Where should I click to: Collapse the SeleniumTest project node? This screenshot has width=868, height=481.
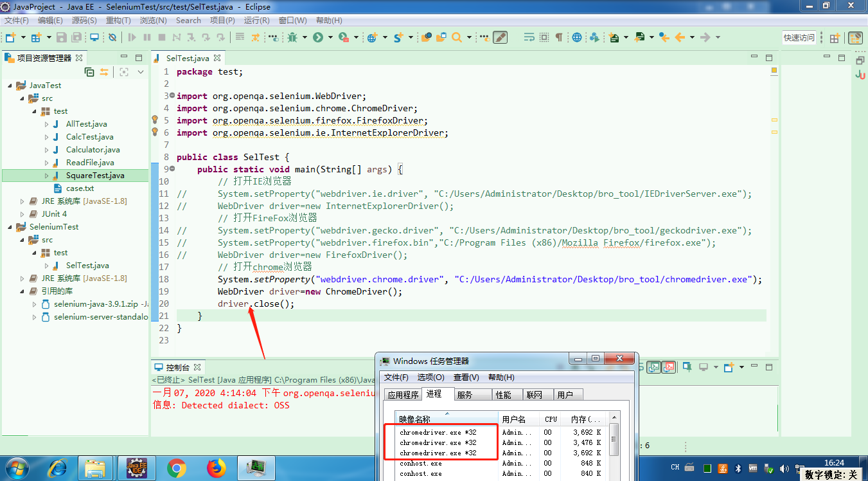10,227
